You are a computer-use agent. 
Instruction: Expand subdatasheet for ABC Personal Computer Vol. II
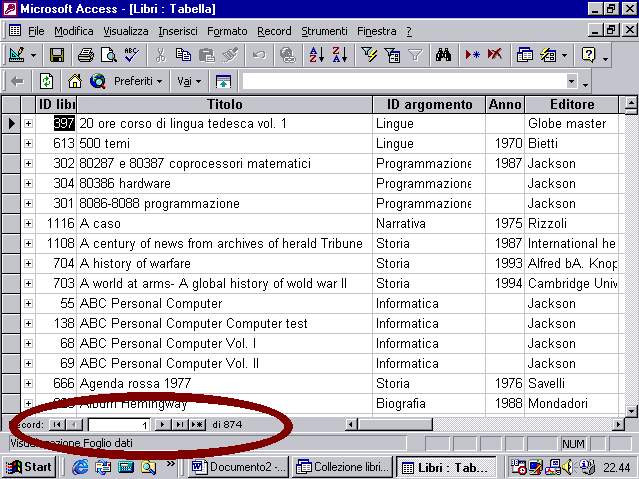pos(28,363)
